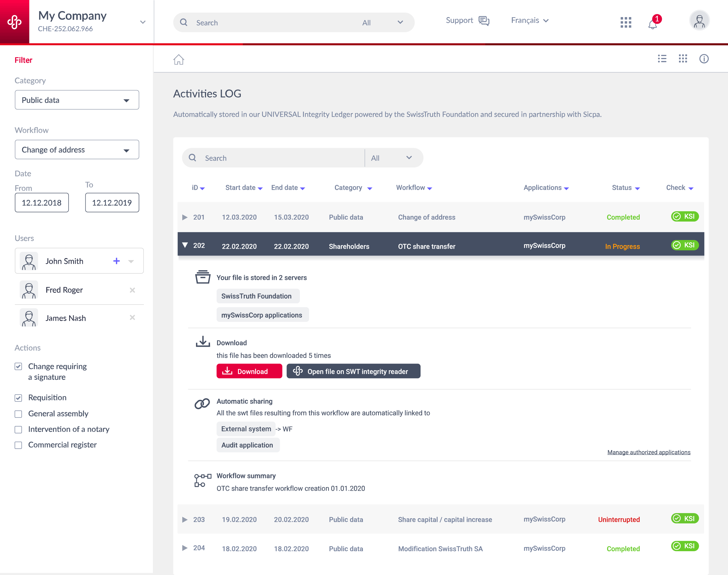The width and height of the screenshot is (728, 575).
Task: Click Fred Roger avatar icon
Action: pos(29,290)
